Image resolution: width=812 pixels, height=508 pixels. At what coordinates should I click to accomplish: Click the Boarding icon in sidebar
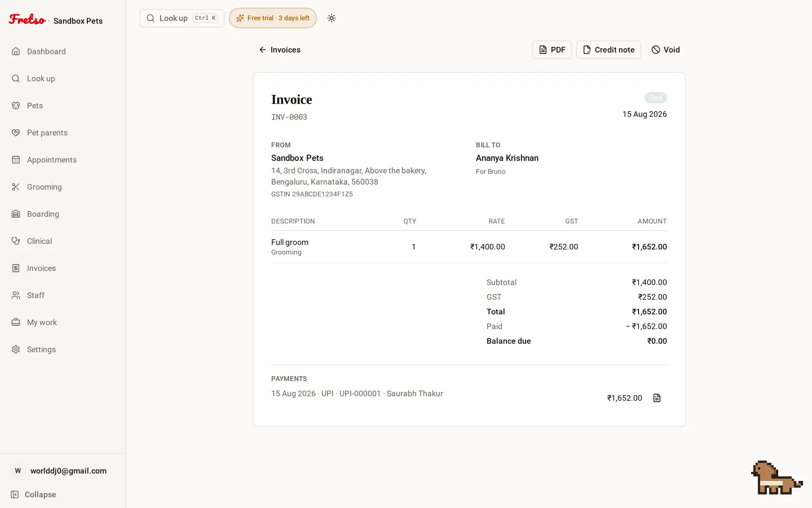tap(16, 214)
